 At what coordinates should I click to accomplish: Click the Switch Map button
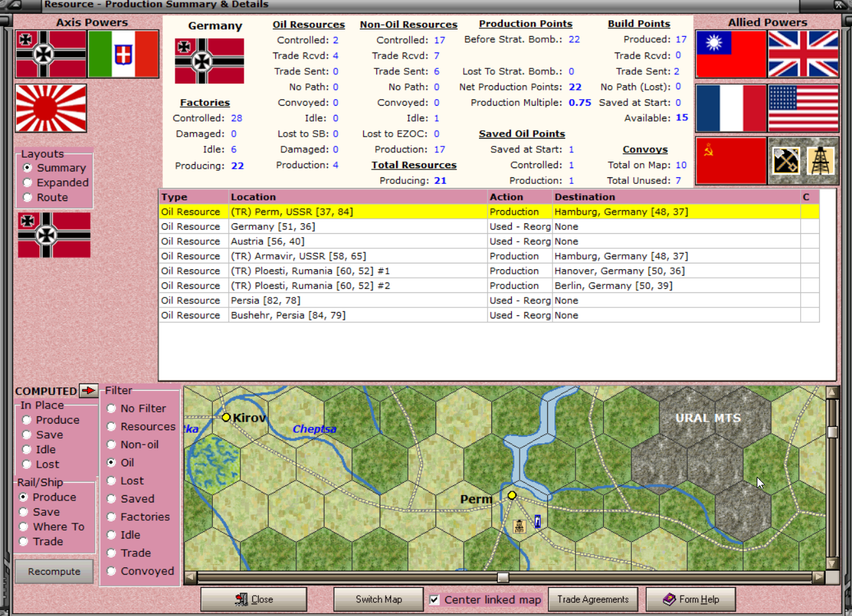[x=378, y=600]
